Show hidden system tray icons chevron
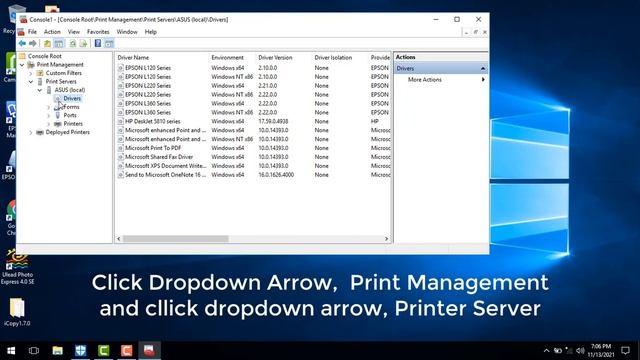This screenshot has width=640, height=360. [x=546, y=351]
